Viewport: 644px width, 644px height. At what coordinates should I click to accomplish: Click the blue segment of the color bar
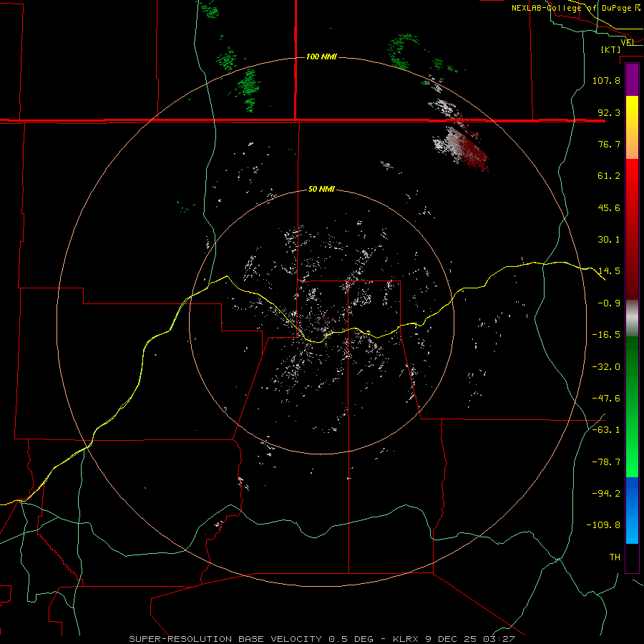[632, 510]
